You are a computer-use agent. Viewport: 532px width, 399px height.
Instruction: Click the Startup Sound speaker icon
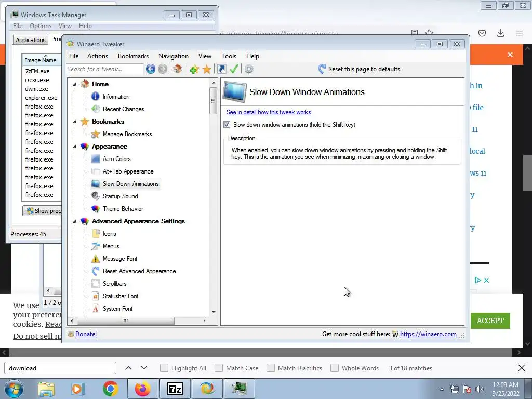(96, 196)
